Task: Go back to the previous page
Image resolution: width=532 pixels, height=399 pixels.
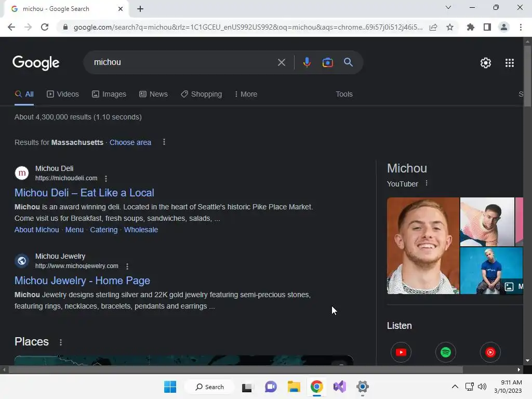Action: (x=11, y=27)
